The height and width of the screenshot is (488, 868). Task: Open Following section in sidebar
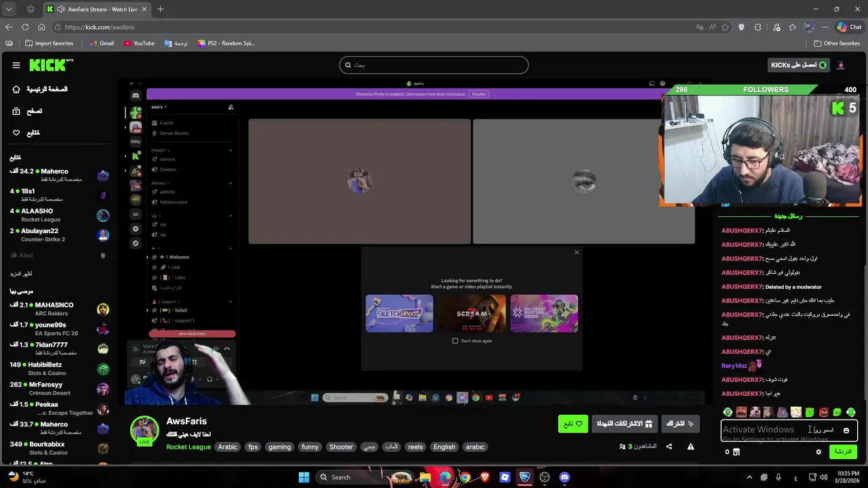tap(26, 132)
